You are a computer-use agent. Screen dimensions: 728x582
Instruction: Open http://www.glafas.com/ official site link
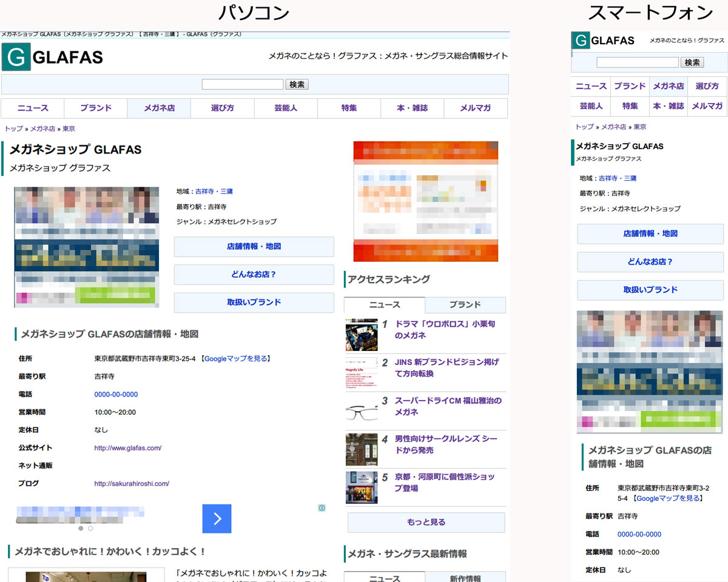[128, 448]
